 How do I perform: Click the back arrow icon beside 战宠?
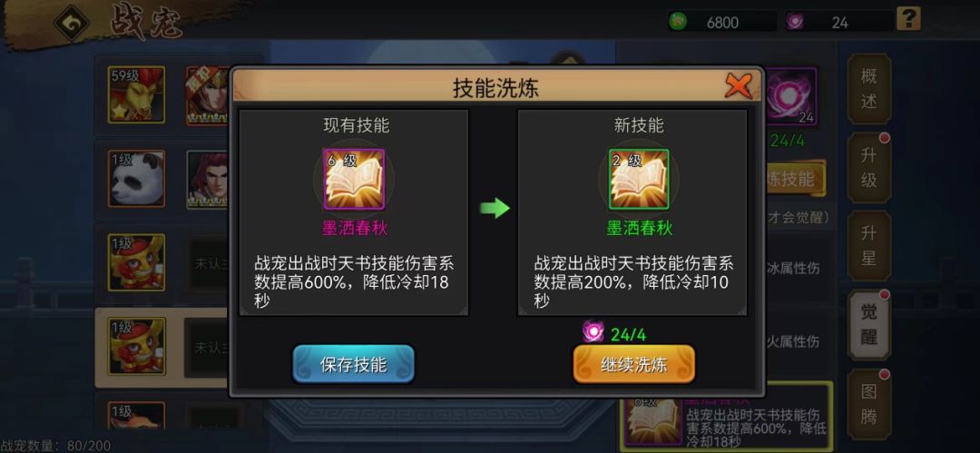(x=72, y=24)
